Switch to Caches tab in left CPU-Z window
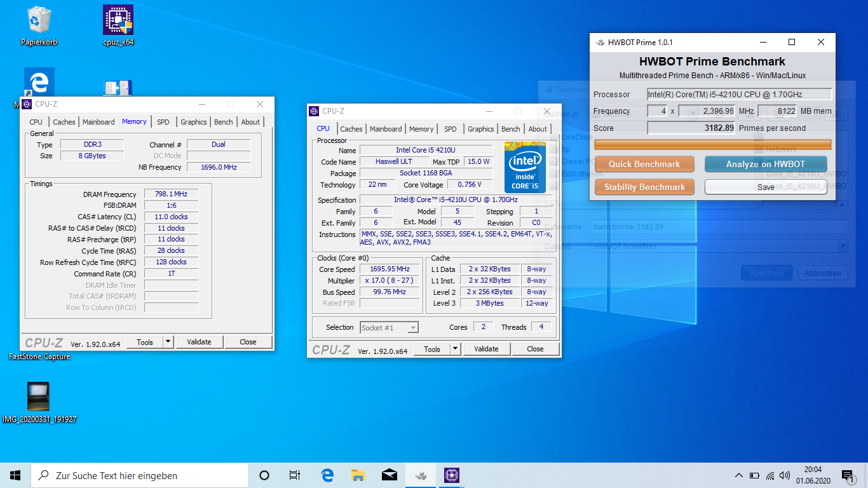This screenshot has width=868, height=488. click(x=64, y=122)
